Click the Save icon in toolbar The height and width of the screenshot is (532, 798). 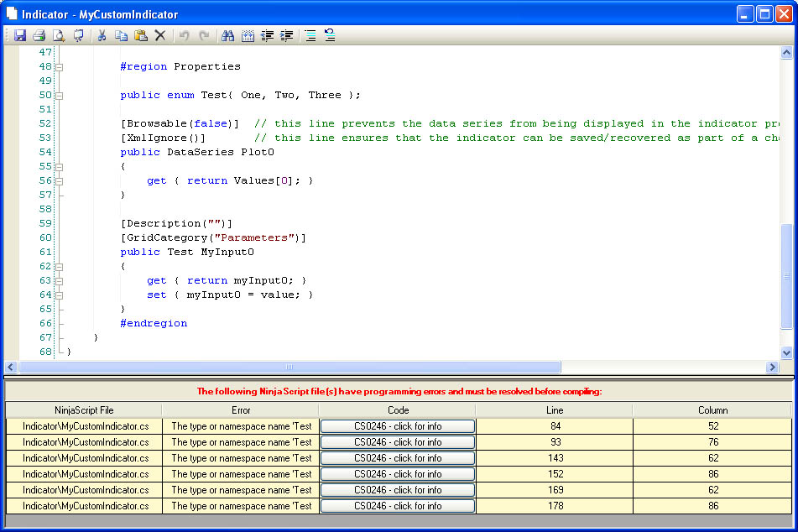click(x=20, y=36)
